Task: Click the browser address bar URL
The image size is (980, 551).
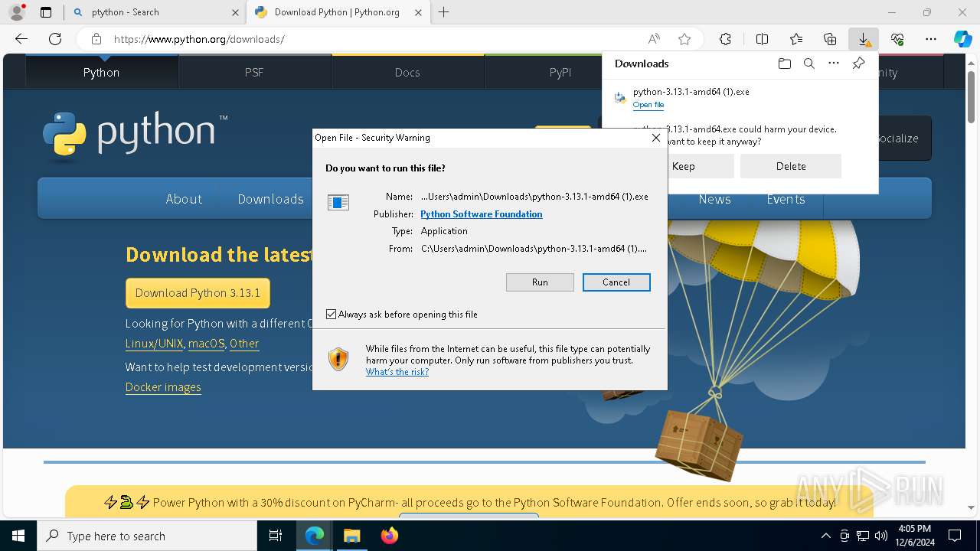Action: pos(199,39)
